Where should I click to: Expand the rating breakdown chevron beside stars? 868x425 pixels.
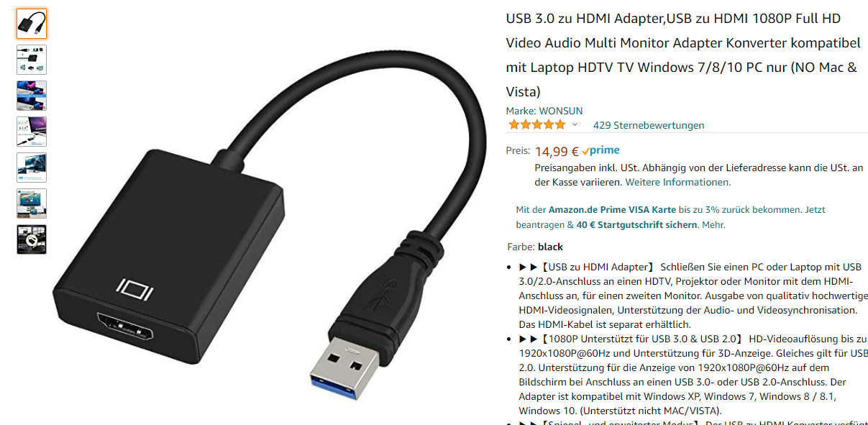coord(575,125)
